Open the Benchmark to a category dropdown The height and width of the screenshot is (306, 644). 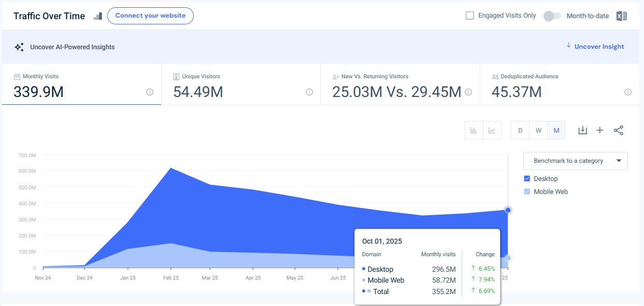click(575, 161)
